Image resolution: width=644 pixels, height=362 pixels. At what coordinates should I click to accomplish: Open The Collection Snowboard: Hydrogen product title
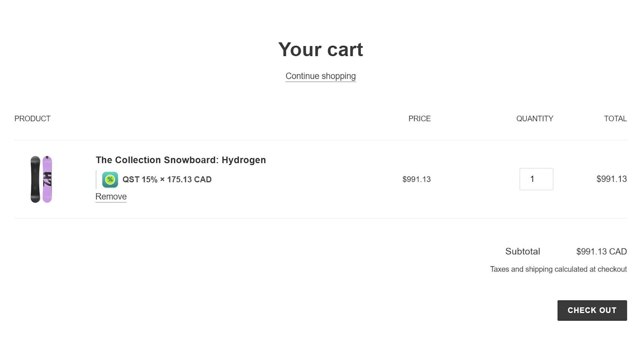click(181, 160)
